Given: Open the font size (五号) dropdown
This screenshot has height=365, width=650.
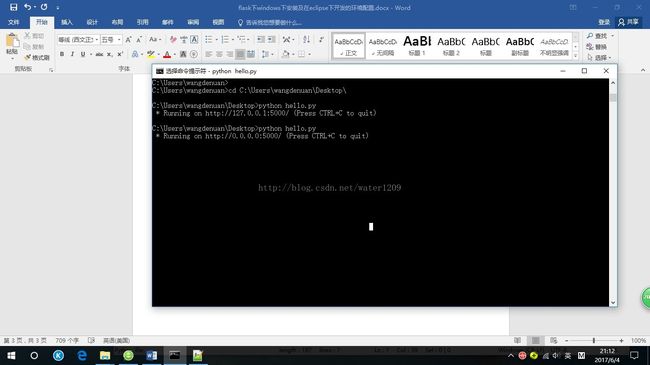Looking at the screenshot, I should click(111, 39).
